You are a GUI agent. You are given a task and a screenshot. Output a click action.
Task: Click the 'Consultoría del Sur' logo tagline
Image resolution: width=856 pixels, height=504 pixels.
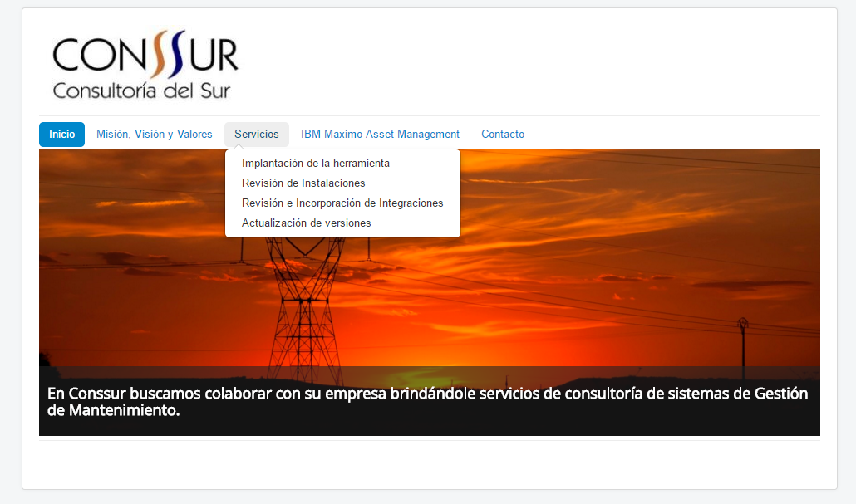tap(141, 91)
